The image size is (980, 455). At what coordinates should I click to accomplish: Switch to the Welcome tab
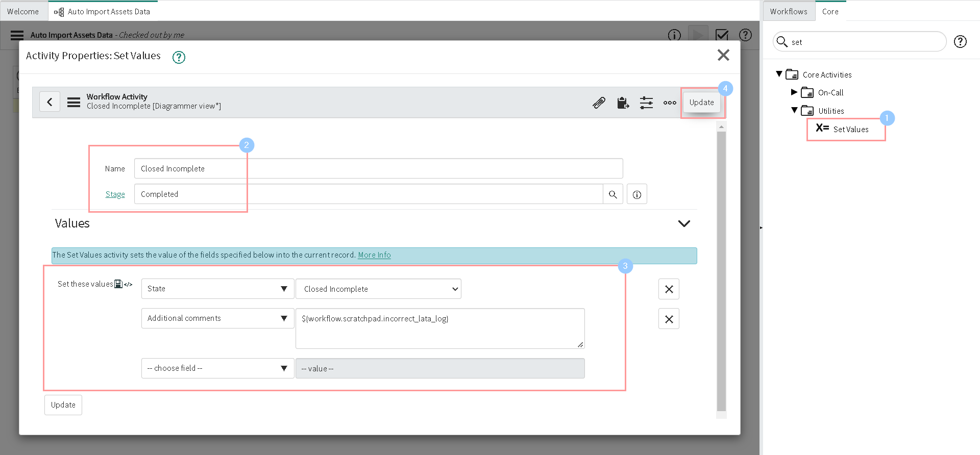pyautogui.click(x=23, y=11)
